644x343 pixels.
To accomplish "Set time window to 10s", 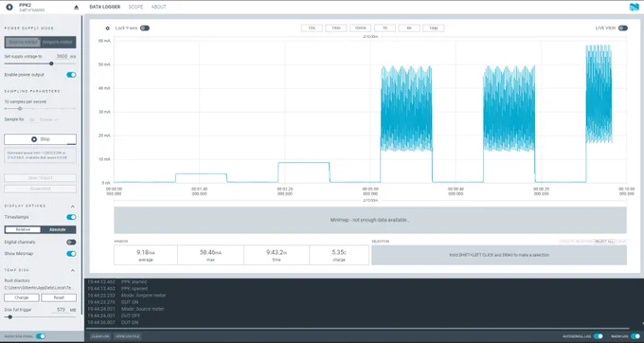I will click(312, 27).
